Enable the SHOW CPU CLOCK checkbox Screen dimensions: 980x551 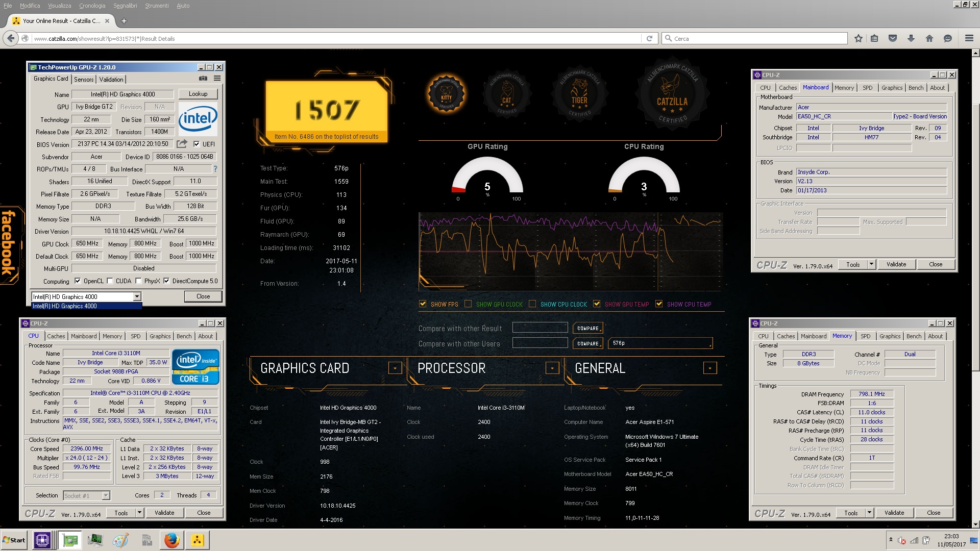tap(532, 304)
